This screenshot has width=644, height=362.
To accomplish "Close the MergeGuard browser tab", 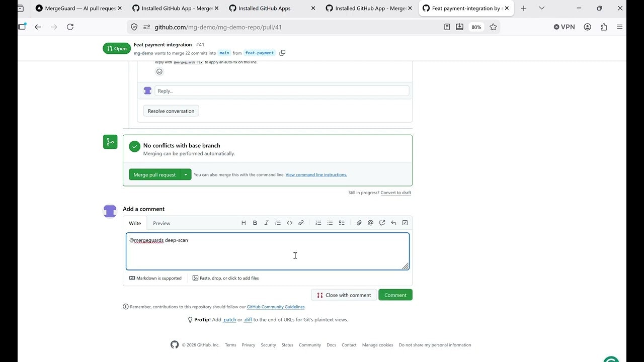I will [x=120, y=8].
